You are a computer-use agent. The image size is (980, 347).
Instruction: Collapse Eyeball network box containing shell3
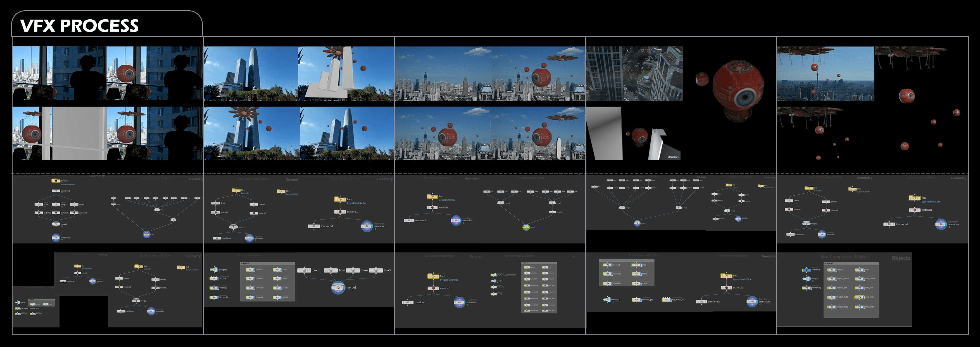pyautogui.click(x=242, y=263)
